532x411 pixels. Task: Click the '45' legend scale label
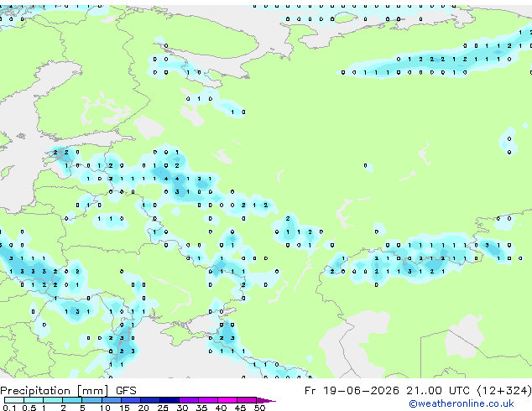240,408
